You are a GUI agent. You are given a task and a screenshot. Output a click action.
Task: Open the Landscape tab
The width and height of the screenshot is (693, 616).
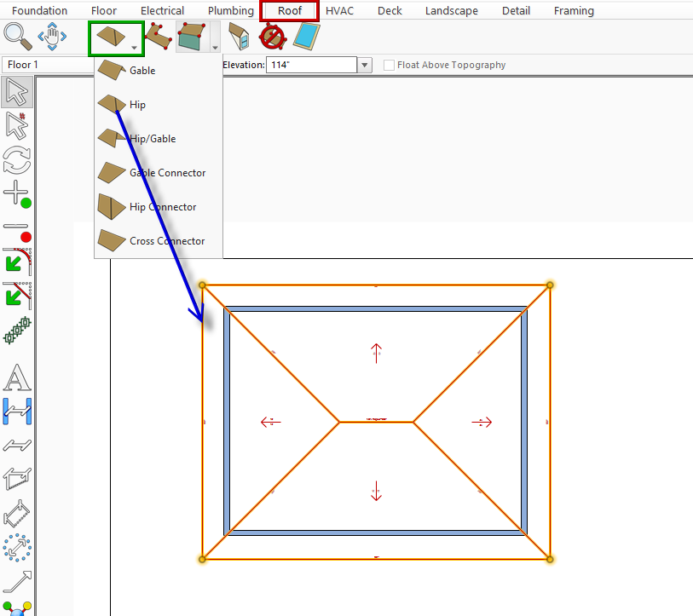pos(451,10)
